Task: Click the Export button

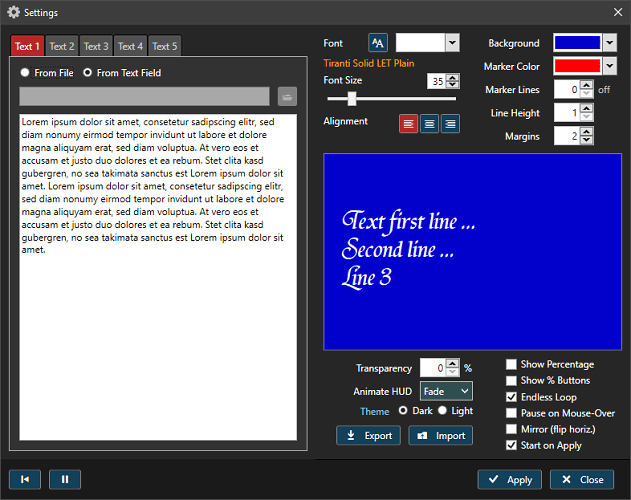Action: tap(368, 436)
